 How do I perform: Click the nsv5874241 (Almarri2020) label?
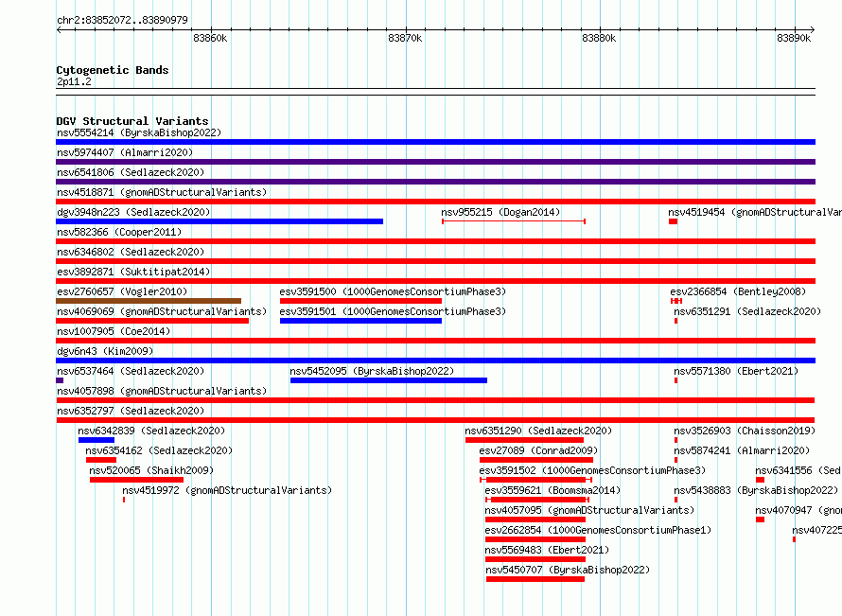742,450
